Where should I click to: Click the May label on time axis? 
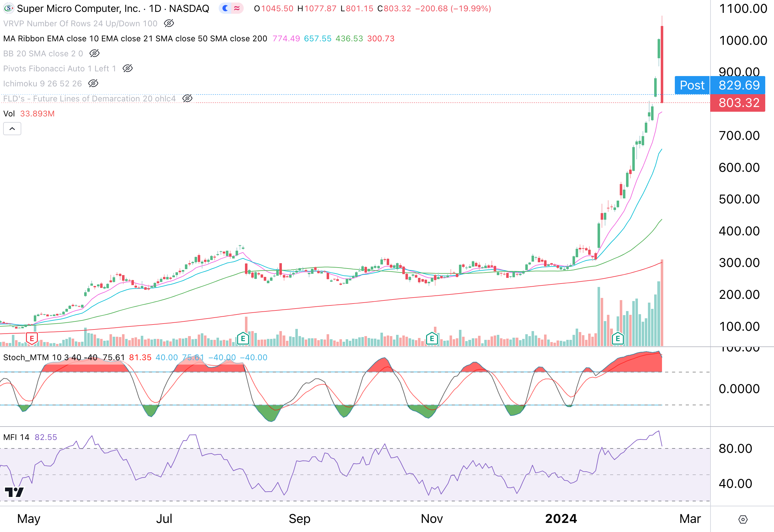click(29, 519)
